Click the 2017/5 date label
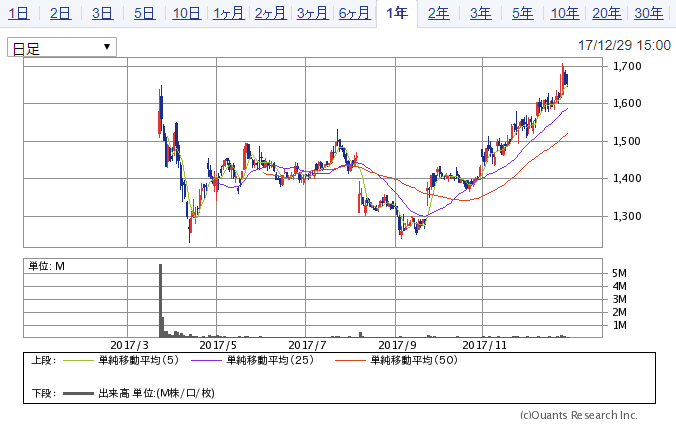The height and width of the screenshot is (427, 676). (x=218, y=345)
